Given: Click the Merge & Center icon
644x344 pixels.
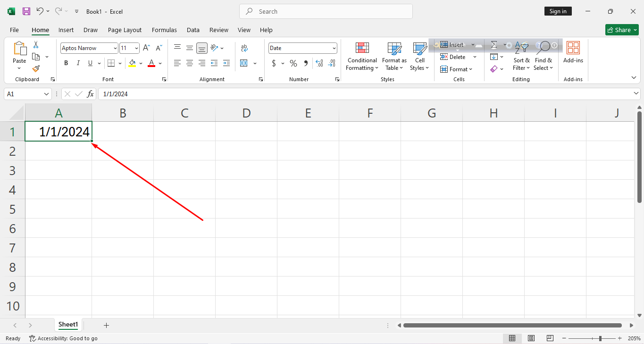Looking at the screenshot, I should (244, 63).
